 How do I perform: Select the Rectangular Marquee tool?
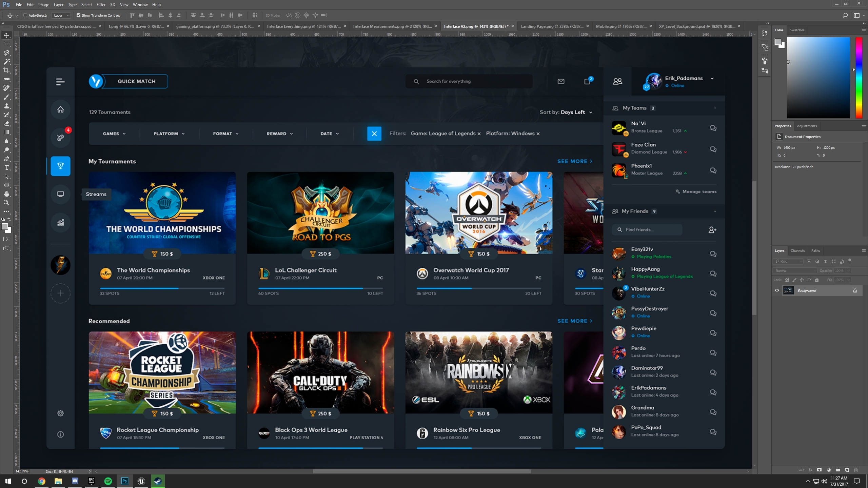point(6,44)
